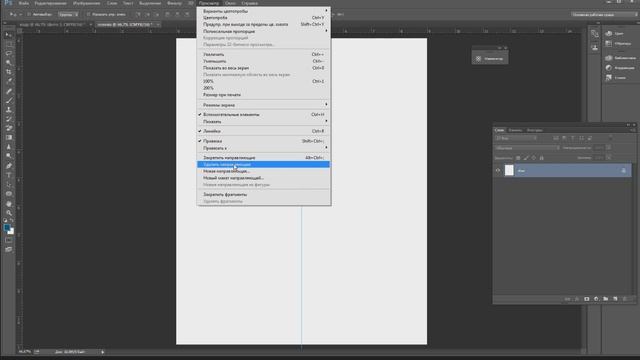Select the Hand tool
The width and height of the screenshot is (640, 360).
click(x=9, y=204)
